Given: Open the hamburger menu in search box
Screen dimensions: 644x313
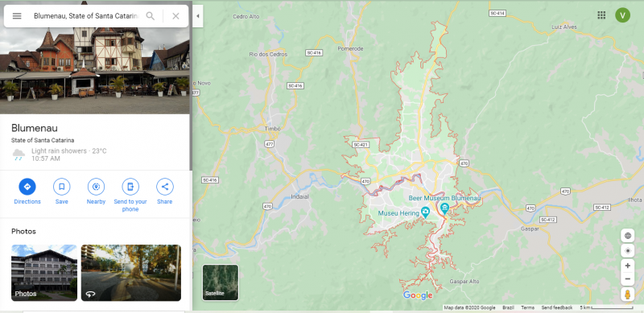Looking at the screenshot, I should (x=17, y=16).
